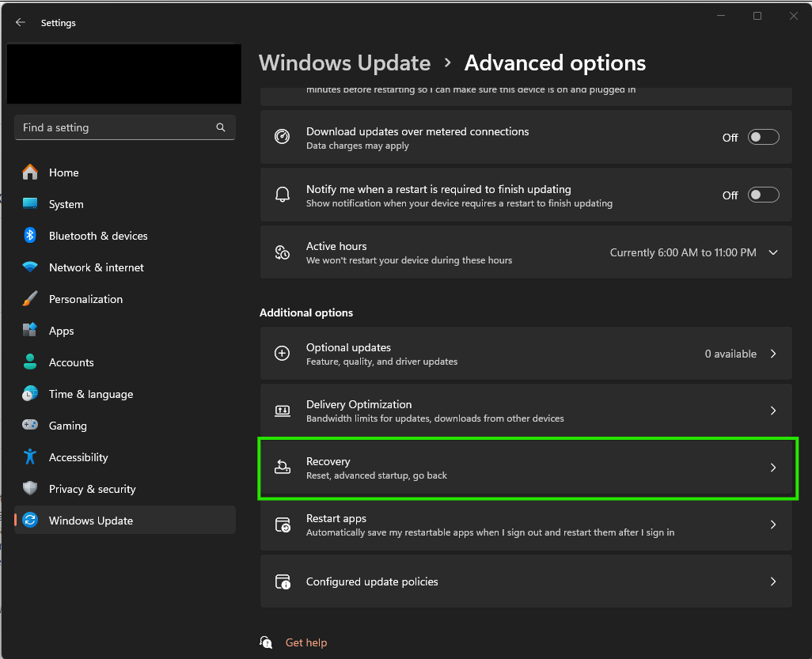The image size is (812, 659).
Task: Click the Bluetooth icon in sidebar
Action: click(x=30, y=236)
